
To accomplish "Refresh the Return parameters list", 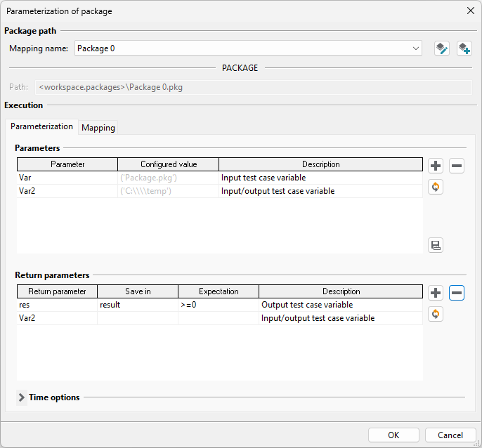I will tap(436, 314).
